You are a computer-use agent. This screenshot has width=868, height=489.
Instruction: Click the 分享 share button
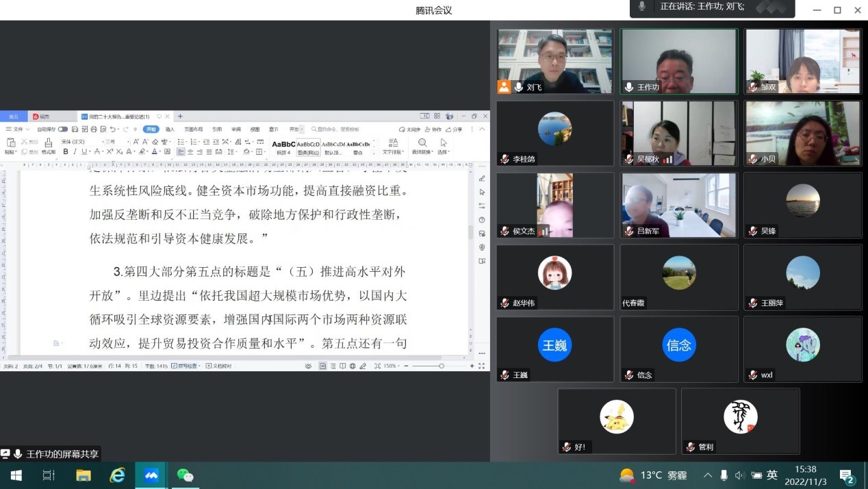point(454,129)
